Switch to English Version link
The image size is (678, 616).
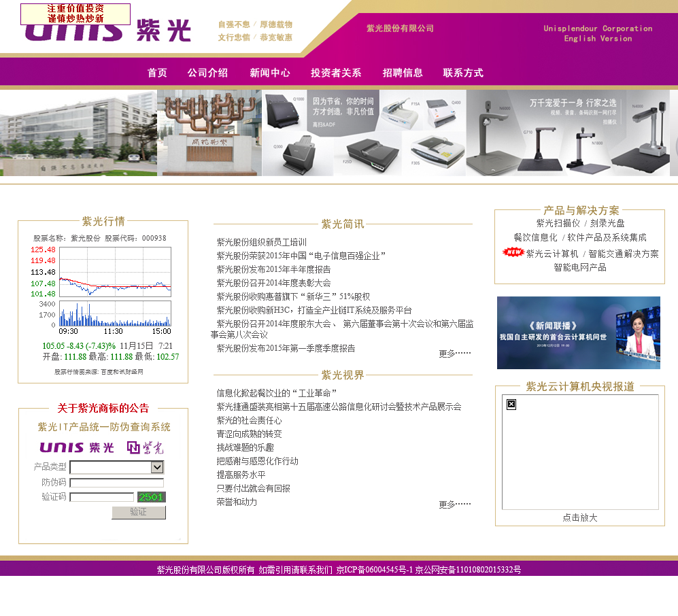point(598,39)
